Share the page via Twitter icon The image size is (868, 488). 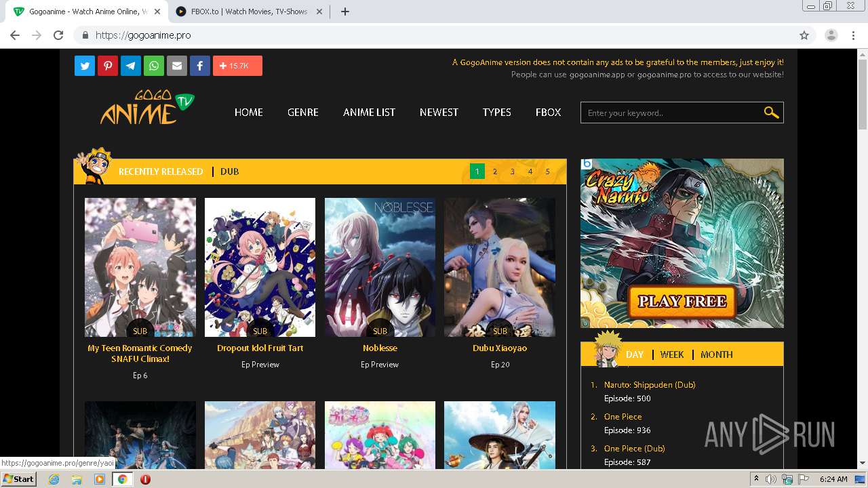[85, 66]
